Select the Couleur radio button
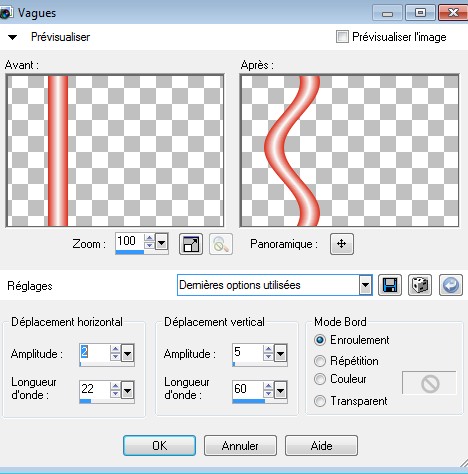 320,379
